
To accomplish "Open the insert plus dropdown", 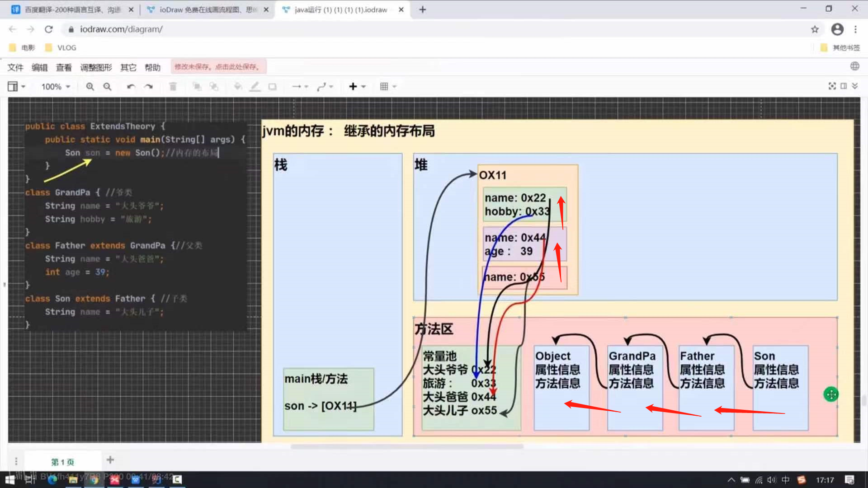I will (357, 86).
